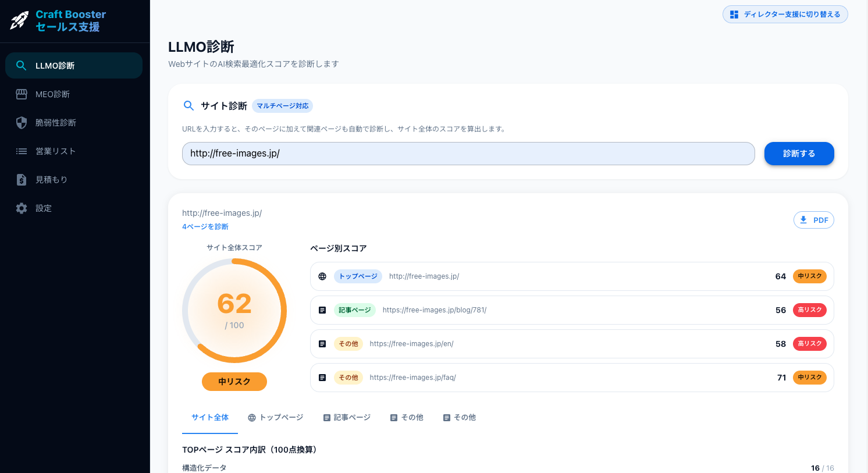
Task: Open 営業リスト list icon
Action: (x=21, y=151)
